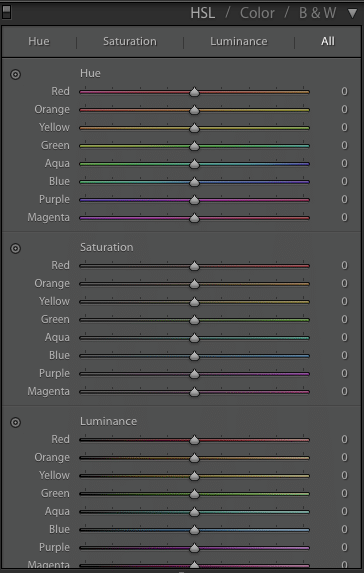
Task: Click the Hue Yellow value field
Action: [344, 127]
